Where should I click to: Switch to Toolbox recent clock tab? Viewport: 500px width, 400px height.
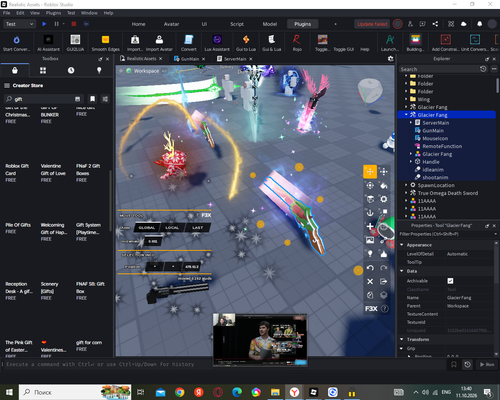tap(71, 70)
